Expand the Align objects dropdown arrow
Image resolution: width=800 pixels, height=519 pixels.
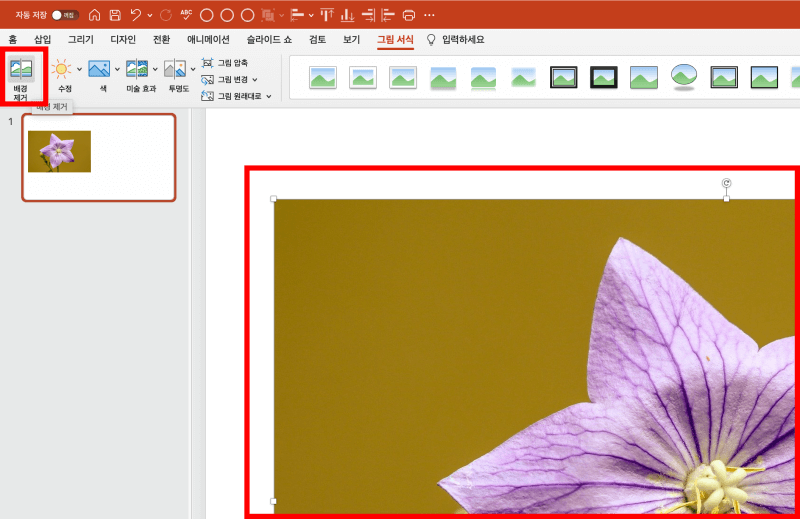click(311, 15)
